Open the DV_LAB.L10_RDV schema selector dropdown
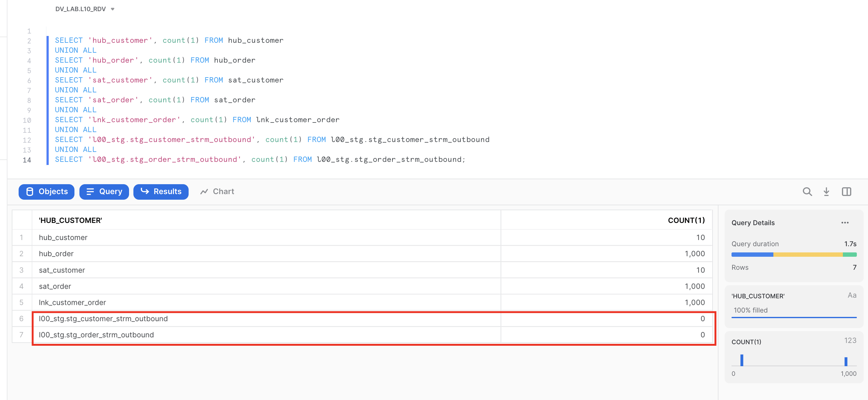This screenshot has width=868, height=400. point(113,9)
